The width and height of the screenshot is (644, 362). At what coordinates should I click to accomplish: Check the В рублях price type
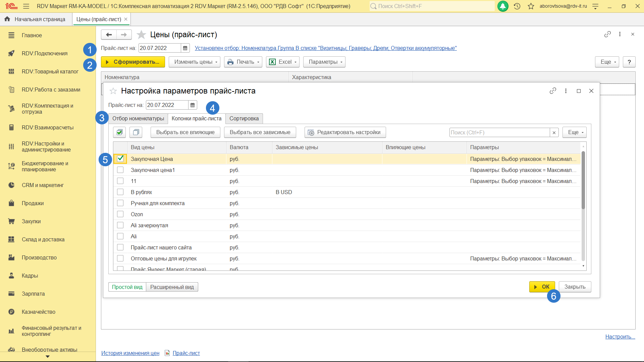coord(120,192)
